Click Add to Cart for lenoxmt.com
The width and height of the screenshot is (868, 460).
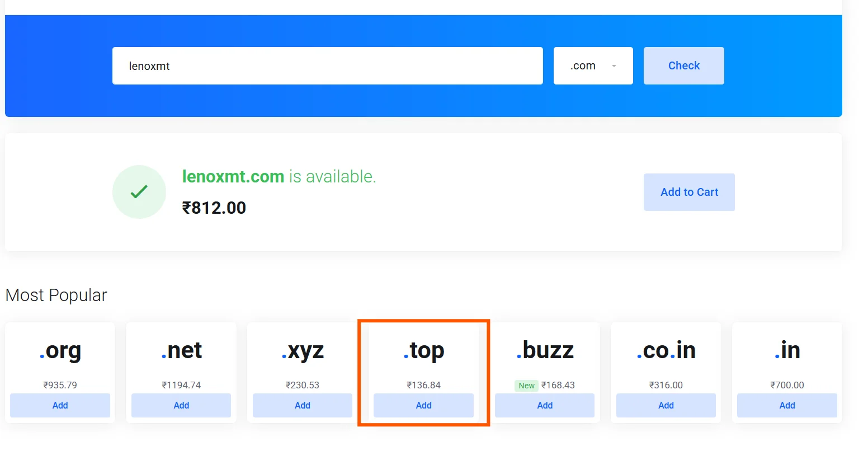(x=689, y=192)
